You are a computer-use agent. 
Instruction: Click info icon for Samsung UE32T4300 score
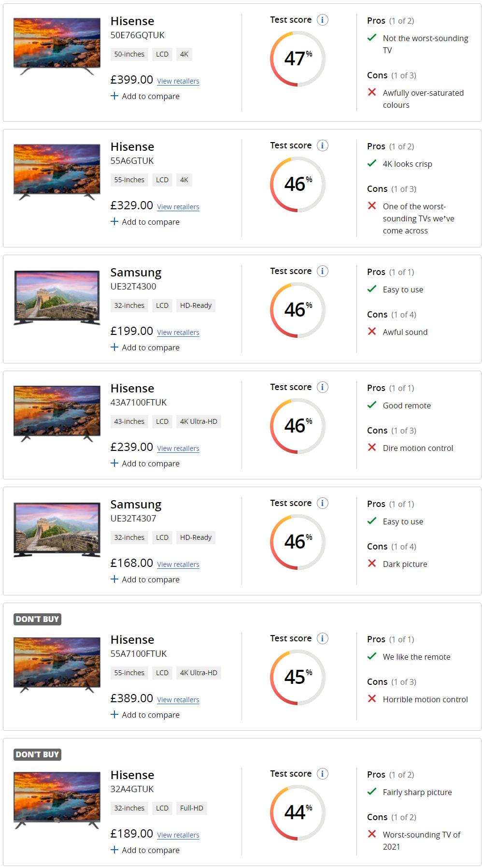click(x=323, y=271)
